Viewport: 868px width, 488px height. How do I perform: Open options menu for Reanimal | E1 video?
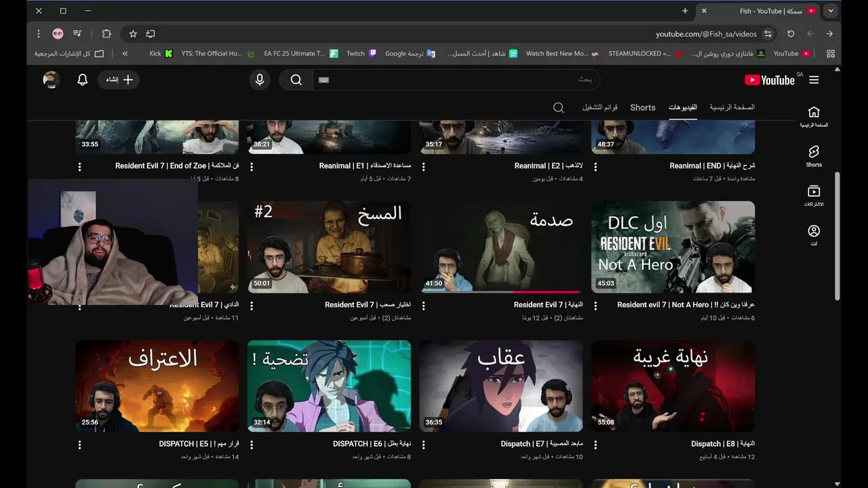(x=252, y=167)
